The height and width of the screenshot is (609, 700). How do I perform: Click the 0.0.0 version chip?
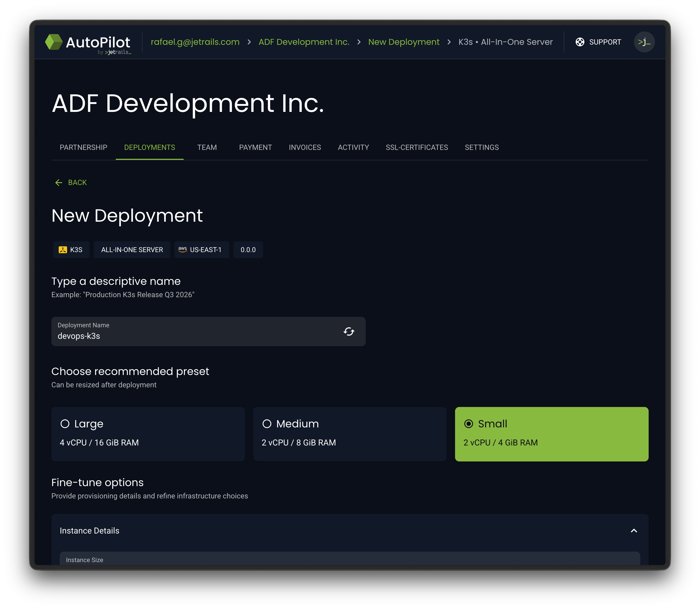coord(248,250)
